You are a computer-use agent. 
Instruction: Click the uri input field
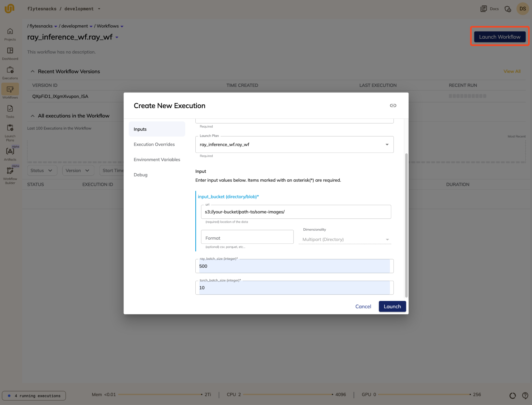[296, 212]
